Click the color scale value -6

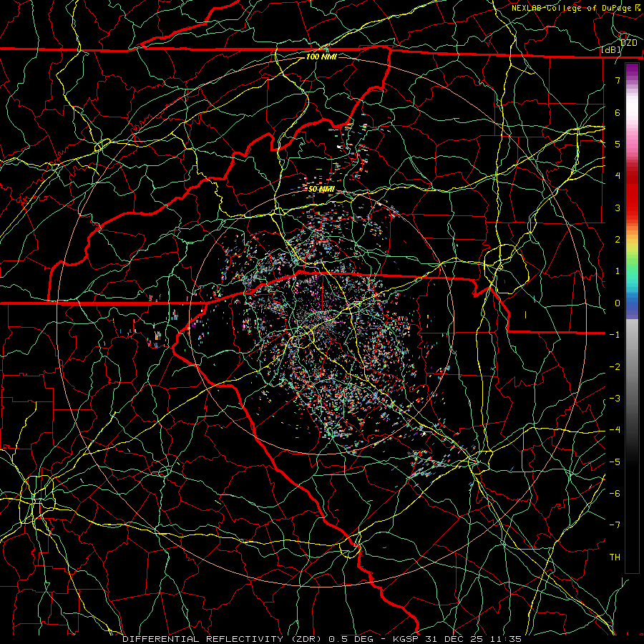[615, 494]
